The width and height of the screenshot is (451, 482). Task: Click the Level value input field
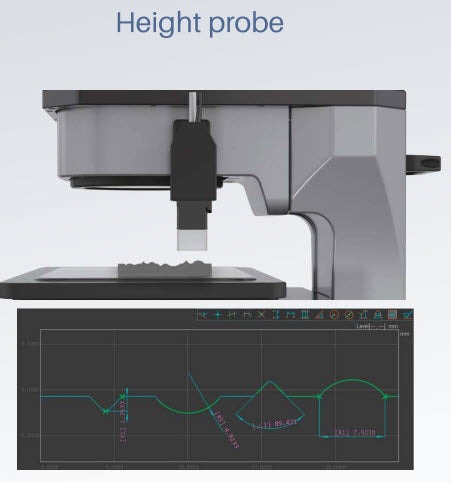tap(377, 326)
